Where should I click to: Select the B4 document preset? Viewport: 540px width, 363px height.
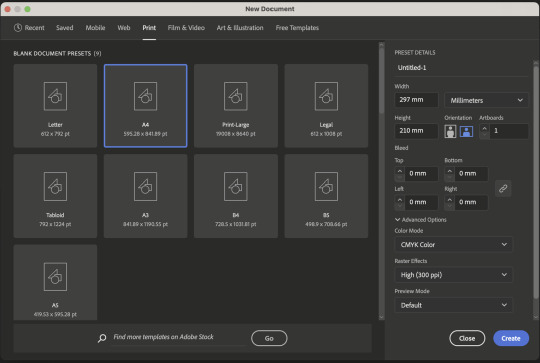(236, 196)
